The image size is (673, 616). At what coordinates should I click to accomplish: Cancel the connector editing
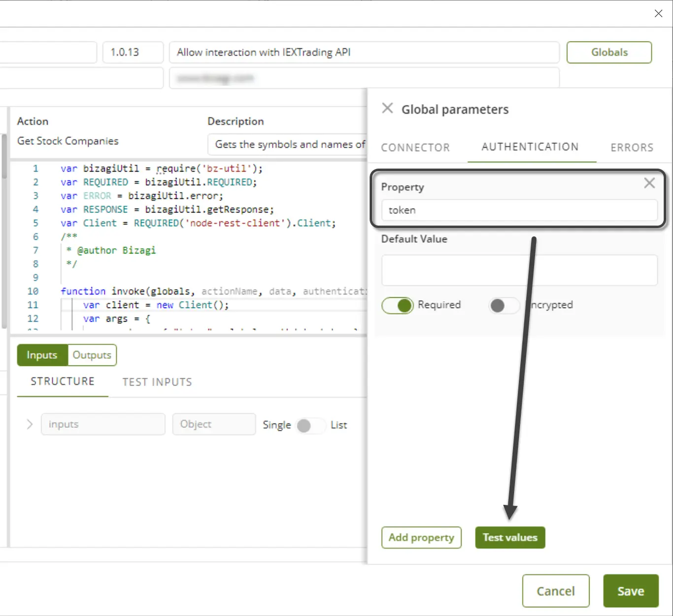(x=556, y=591)
